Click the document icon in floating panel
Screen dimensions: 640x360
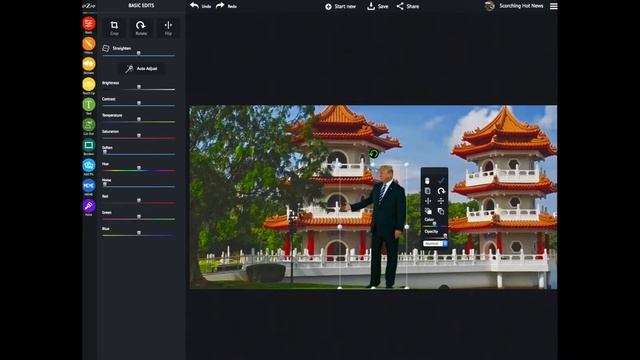[x=427, y=191]
